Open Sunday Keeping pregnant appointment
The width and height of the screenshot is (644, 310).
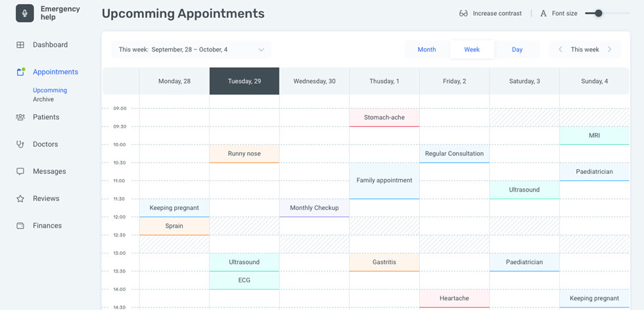point(594,299)
